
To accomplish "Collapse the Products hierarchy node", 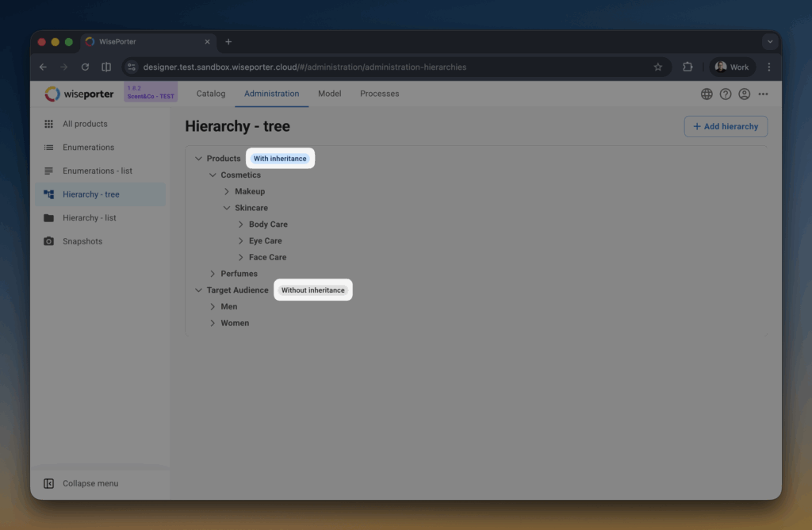I will [x=198, y=159].
